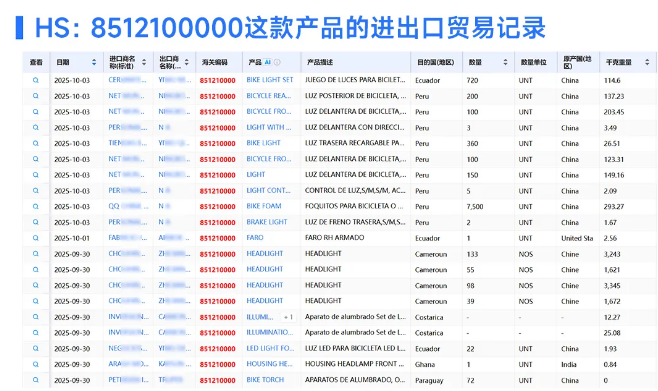Open importer link starting with CER
This screenshot has height=391, width=658.
127,80
